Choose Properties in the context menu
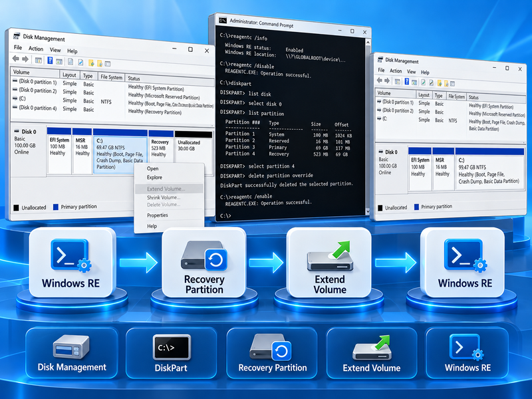Screen dimensions: 532x399 (158, 215)
